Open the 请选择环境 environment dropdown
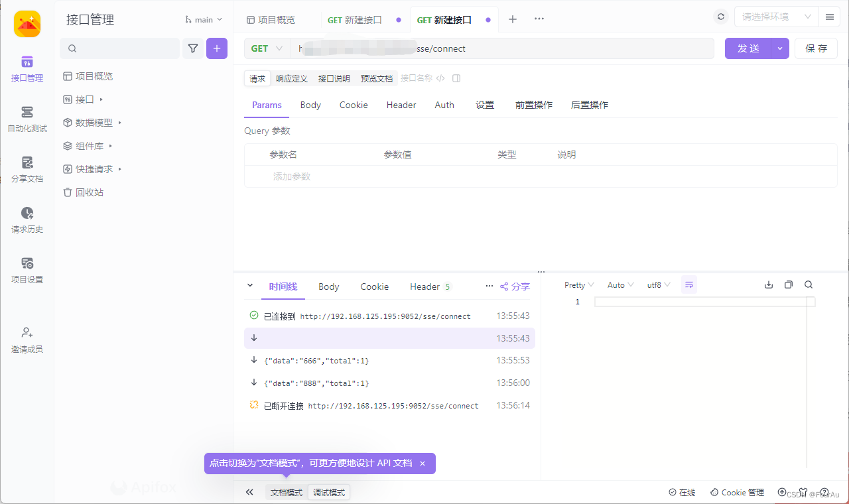 pos(776,17)
